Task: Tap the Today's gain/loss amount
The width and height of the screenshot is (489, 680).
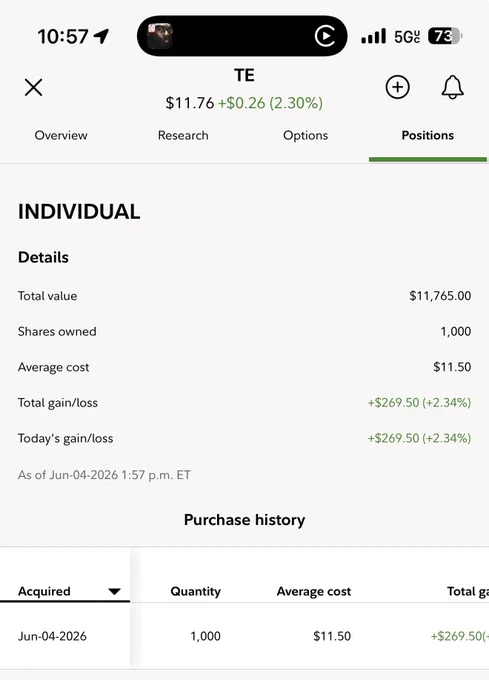Action: tap(419, 438)
